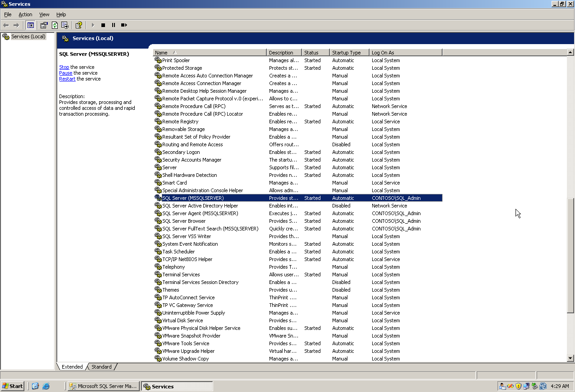
Task: Click the Pause Service toolbar icon
Action: click(114, 25)
